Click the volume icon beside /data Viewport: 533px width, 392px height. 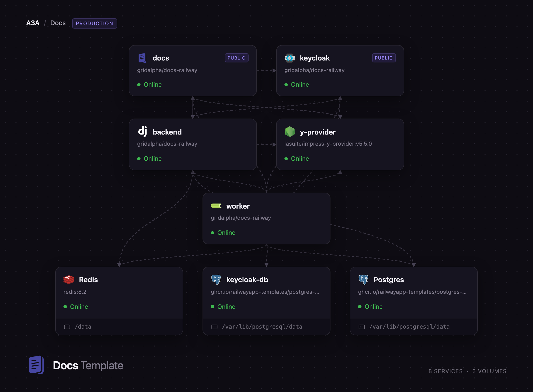[67, 327]
